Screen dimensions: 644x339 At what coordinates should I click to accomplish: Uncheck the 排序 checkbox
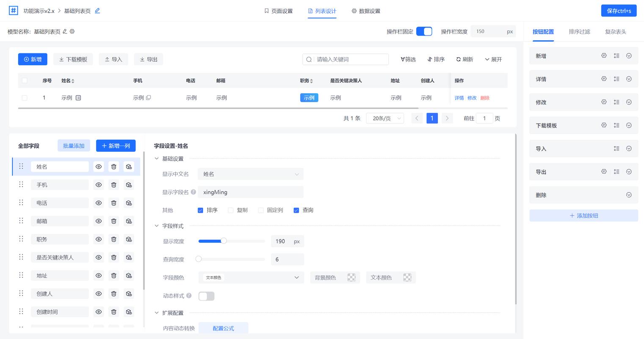point(201,210)
